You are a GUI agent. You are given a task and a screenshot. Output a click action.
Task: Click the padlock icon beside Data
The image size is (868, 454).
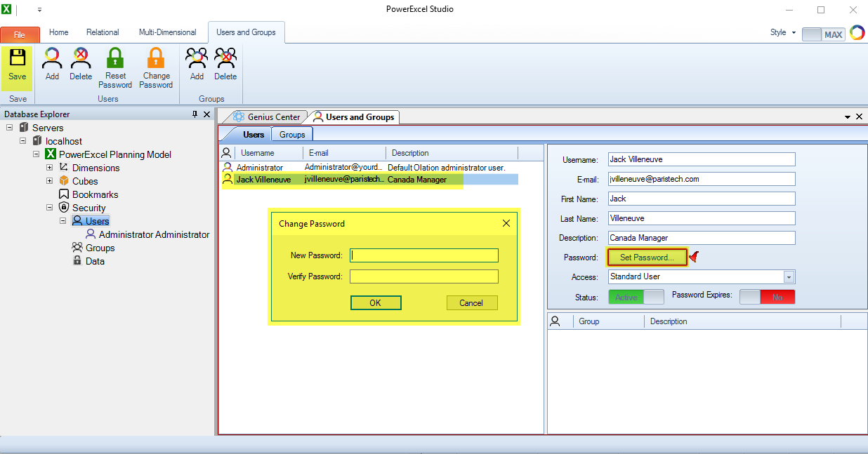(77, 261)
